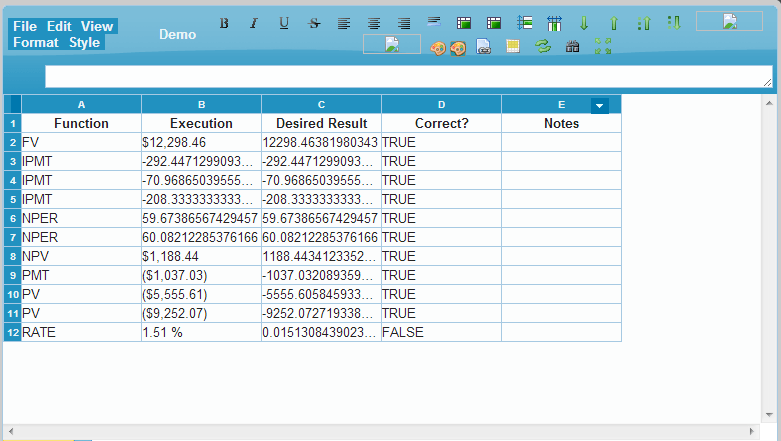Image resolution: width=781 pixels, height=441 pixels.
Task: Sort ascending with the green down arrow
Action: click(x=584, y=23)
